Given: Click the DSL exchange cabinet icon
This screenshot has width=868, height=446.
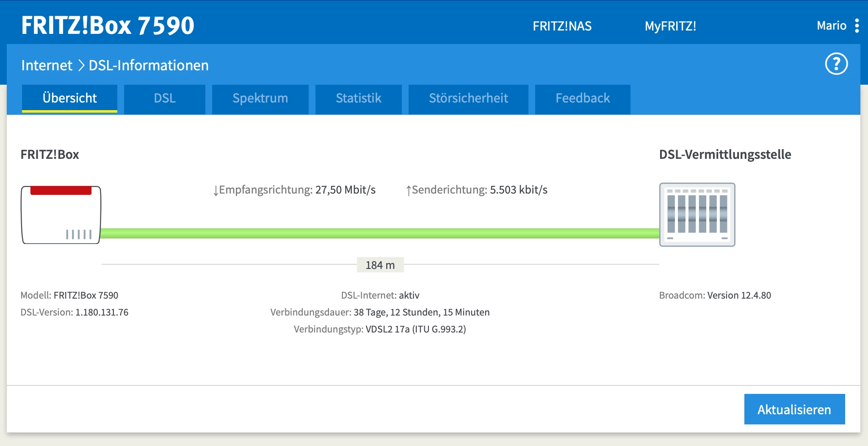Looking at the screenshot, I should (x=697, y=214).
